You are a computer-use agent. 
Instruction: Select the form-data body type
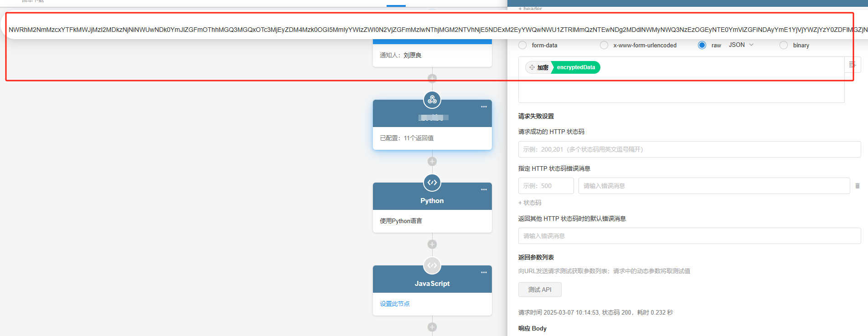click(523, 45)
